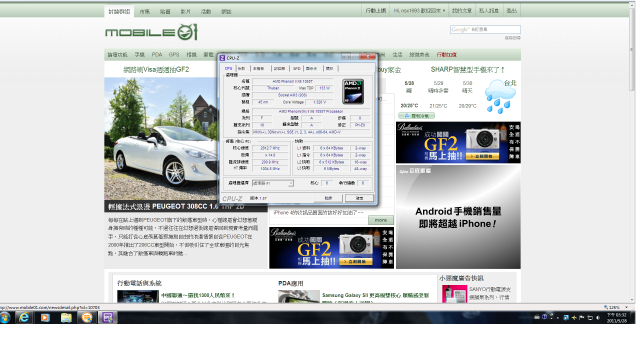Open the 行動電話與系統 section heading
640x360 pixels.
139,283
